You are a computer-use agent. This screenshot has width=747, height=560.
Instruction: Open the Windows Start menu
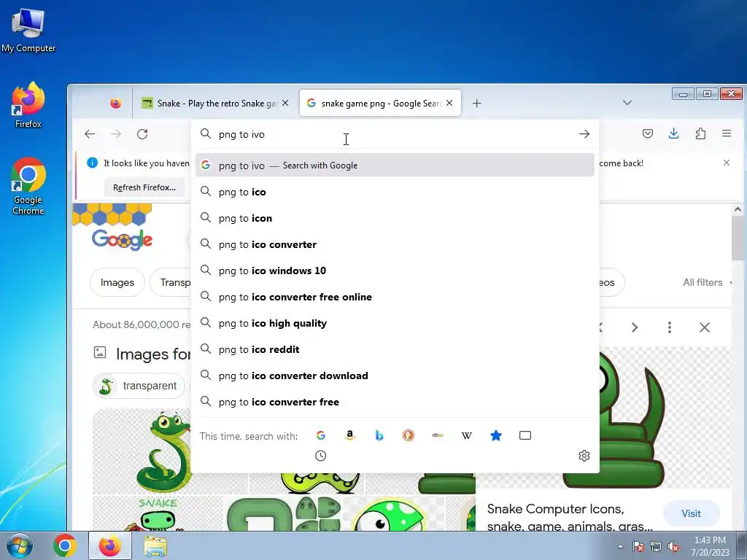[x=20, y=545]
